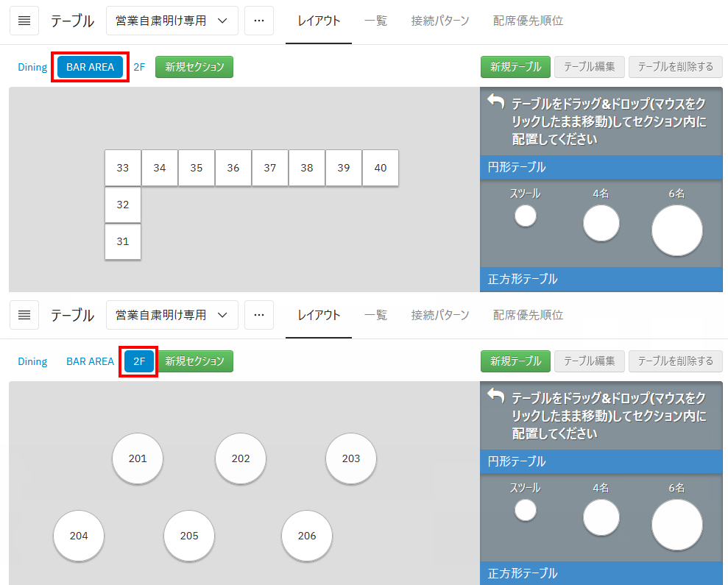The width and height of the screenshot is (728, 585).
Task: Select square table 31
Action: pos(123,241)
